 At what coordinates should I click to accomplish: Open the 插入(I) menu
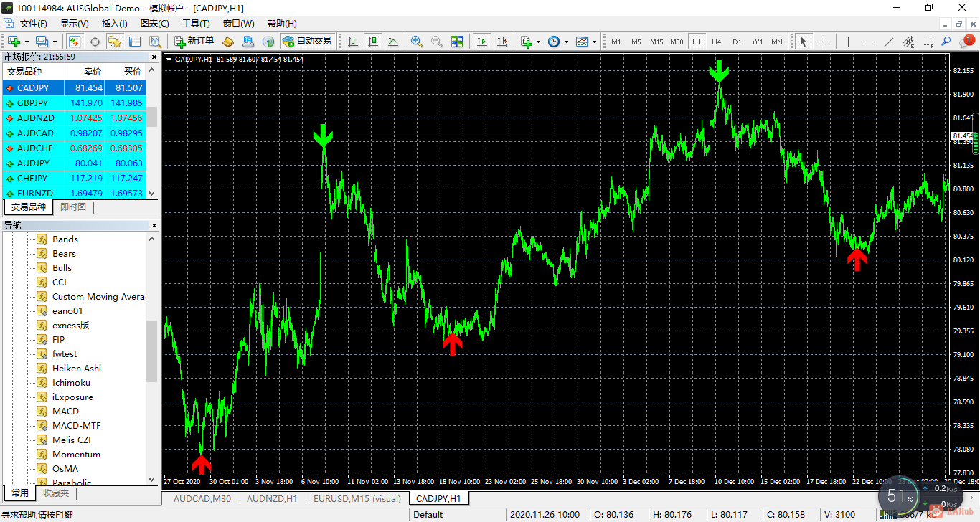coord(114,24)
